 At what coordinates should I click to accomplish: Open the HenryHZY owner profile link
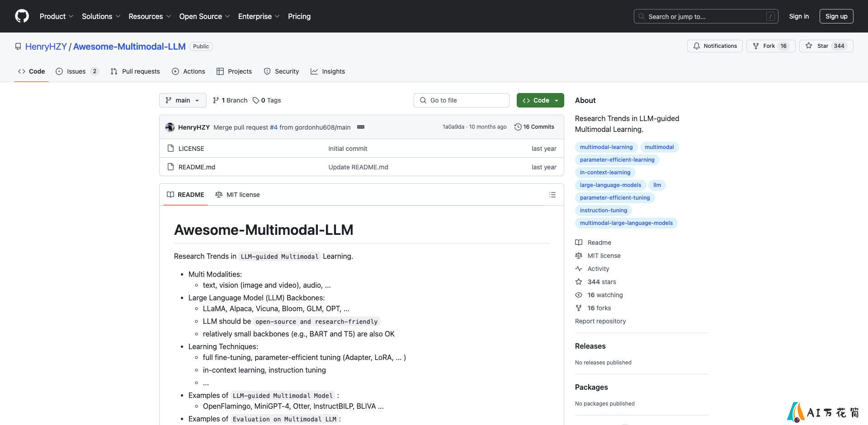point(46,47)
